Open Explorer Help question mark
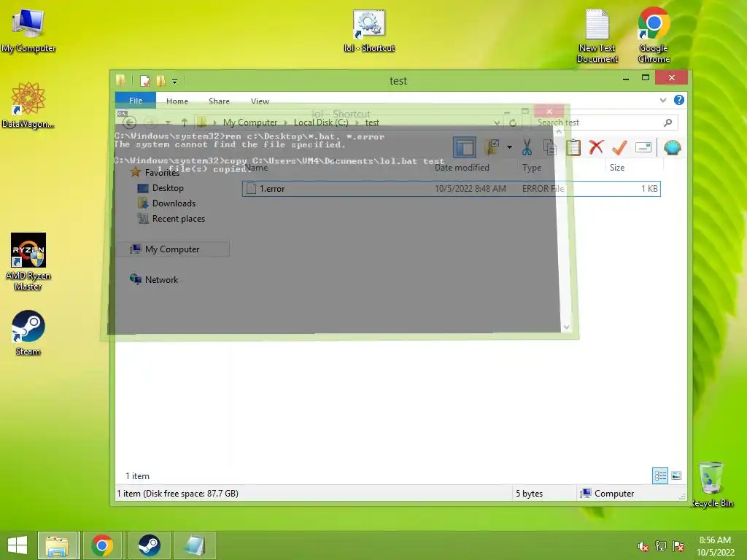Viewport: 747px width, 560px height. 679,100
